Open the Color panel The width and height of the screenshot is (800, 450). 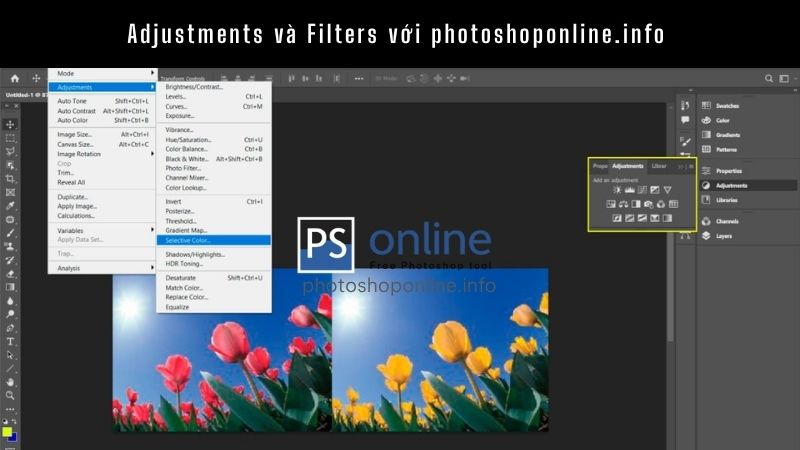[x=716, y=120]
